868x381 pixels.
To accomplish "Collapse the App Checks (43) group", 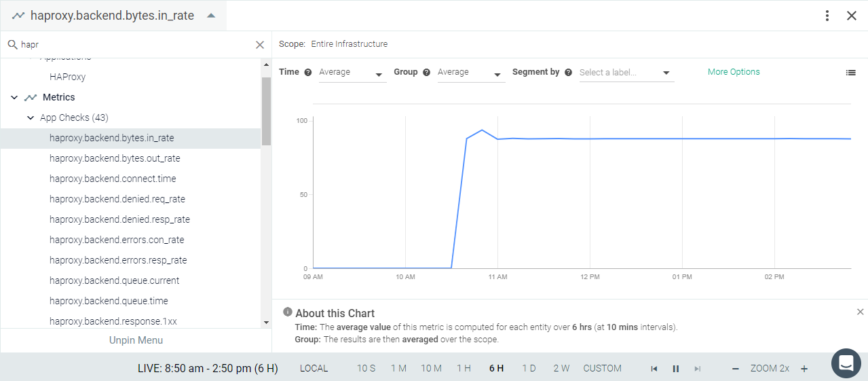I will pos(31,118).
